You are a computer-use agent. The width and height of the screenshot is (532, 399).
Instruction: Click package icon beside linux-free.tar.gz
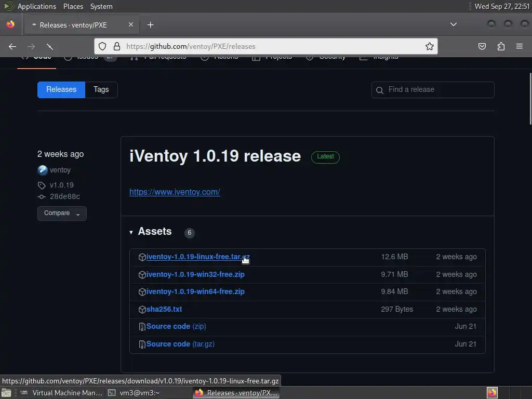pyautogui.click(x=142, y=257)
